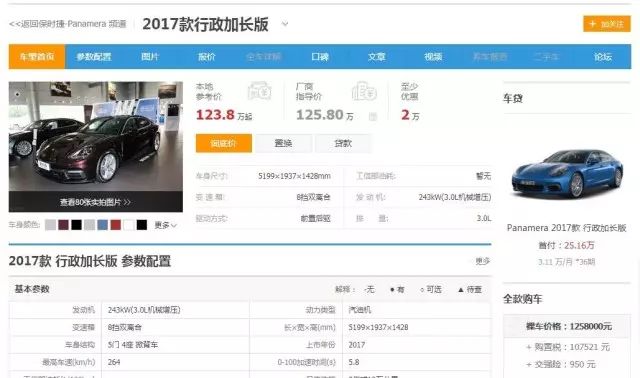Viewport: 640px width, 378px height.
Task: Click the local reference price icon
Action: pyautogui.click(x=260, y=91)
